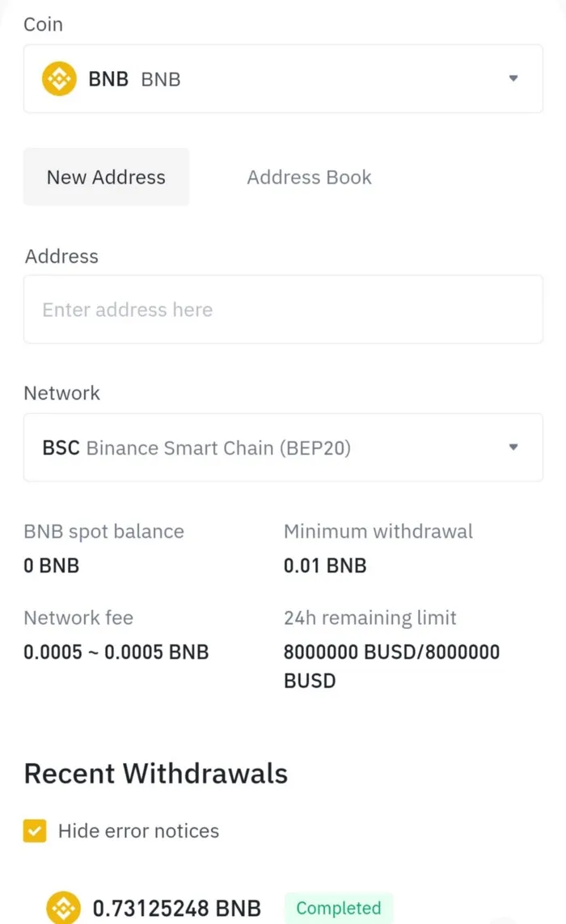Screen dimensions: 566x924
Task: Click the Minimum withdrawal value text
Action: (325, 565)
